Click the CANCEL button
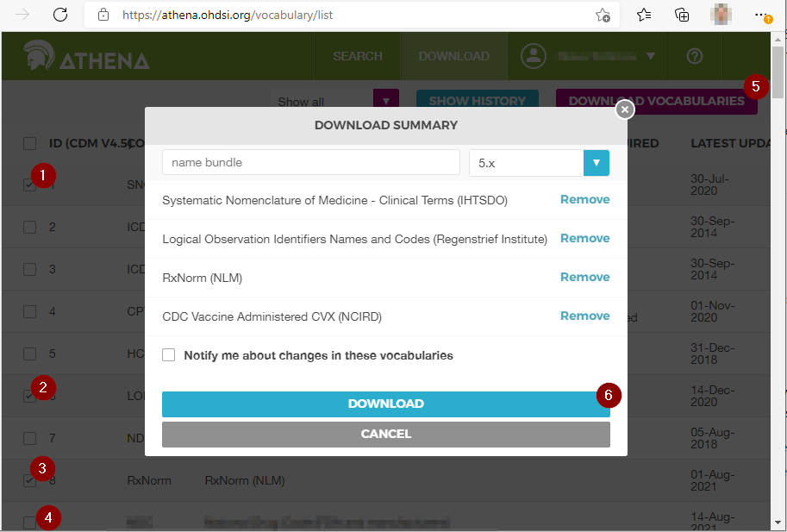The height and width of the screenshot is (532, 787). 386,434
